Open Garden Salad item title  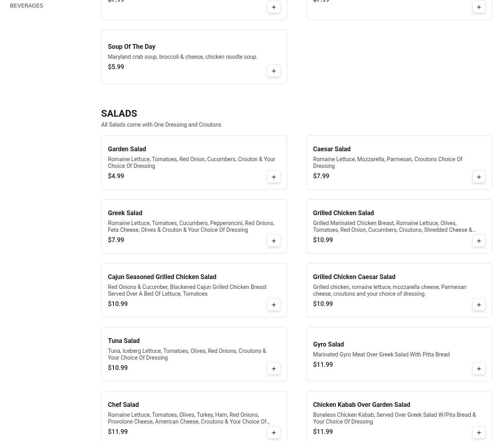[127, 149]
